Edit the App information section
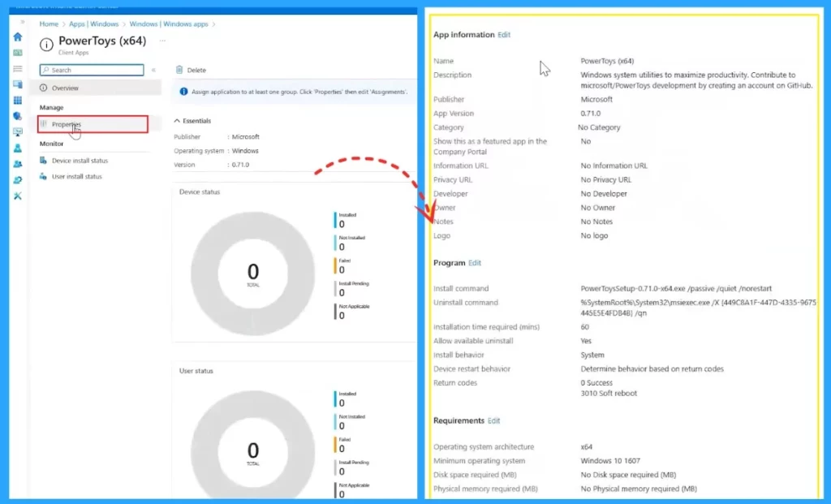Viewport: 831px width, 504px height. [504, 34]
